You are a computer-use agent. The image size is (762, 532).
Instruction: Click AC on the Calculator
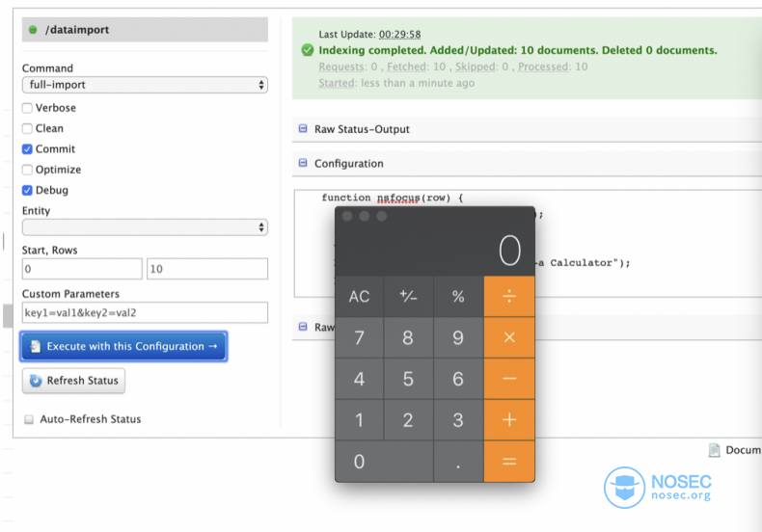coord(359,297)
